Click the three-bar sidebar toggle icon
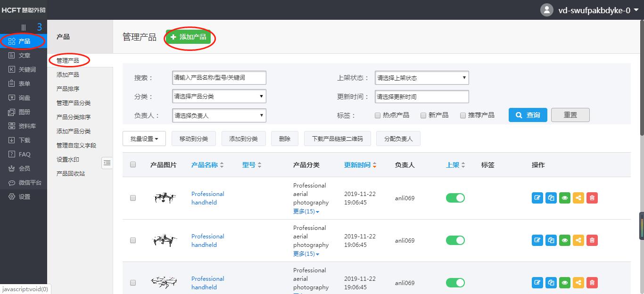The image size is (644, 294). (24, 27)
